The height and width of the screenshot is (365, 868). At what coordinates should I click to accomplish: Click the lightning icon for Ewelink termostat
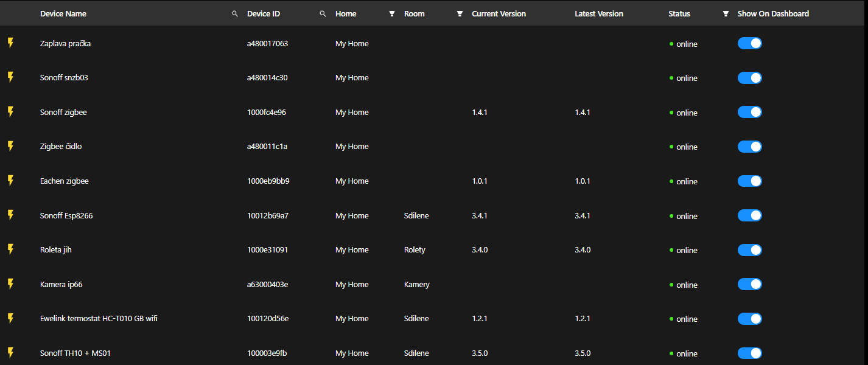pos(10,318)
